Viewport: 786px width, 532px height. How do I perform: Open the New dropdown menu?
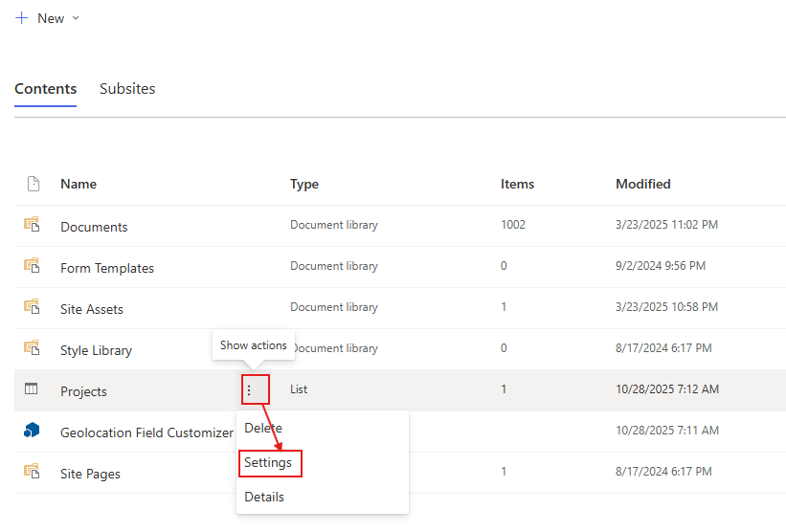[x=48, y=18]
